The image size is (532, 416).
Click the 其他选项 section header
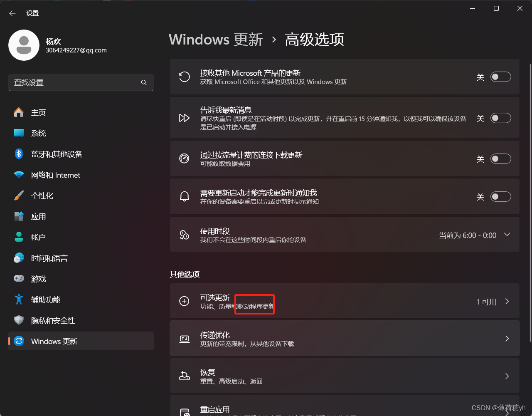[185, 275]
